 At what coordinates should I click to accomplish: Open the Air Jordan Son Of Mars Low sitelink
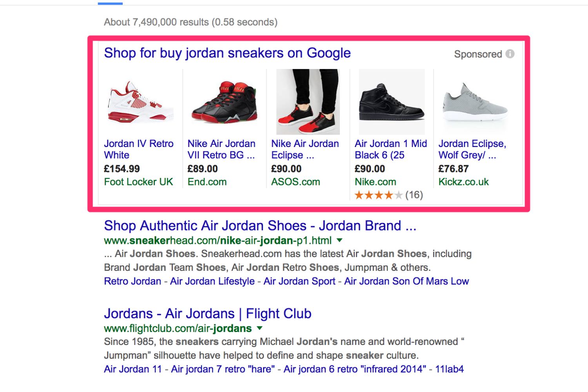[406, 281]
